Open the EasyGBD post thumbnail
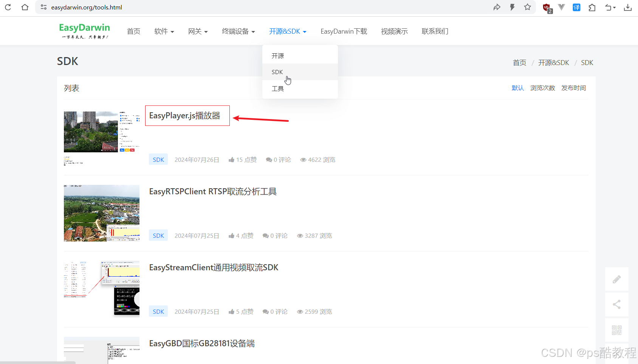 tap(102, 350)
